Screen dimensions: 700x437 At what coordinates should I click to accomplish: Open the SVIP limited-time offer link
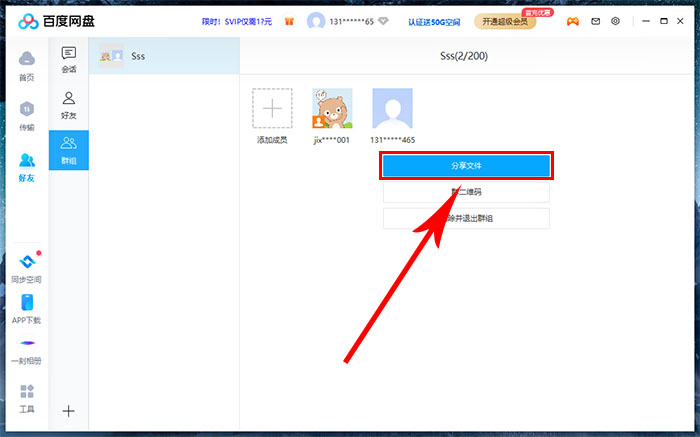pos(237,21)
